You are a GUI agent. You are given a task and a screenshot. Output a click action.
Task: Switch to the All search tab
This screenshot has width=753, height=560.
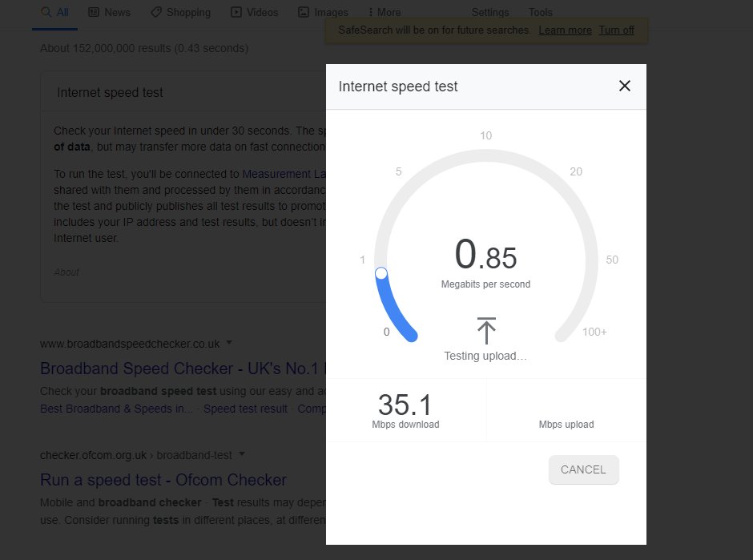[54, 12]
